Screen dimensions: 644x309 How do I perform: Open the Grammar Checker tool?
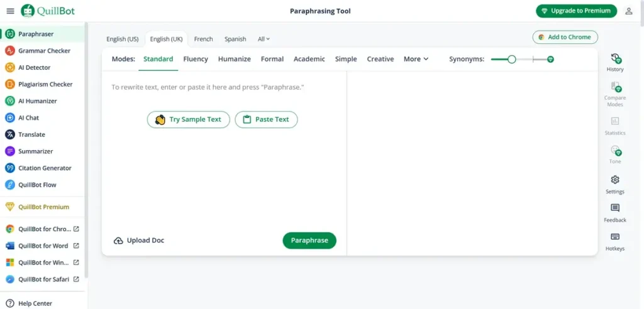click(43, 51)
